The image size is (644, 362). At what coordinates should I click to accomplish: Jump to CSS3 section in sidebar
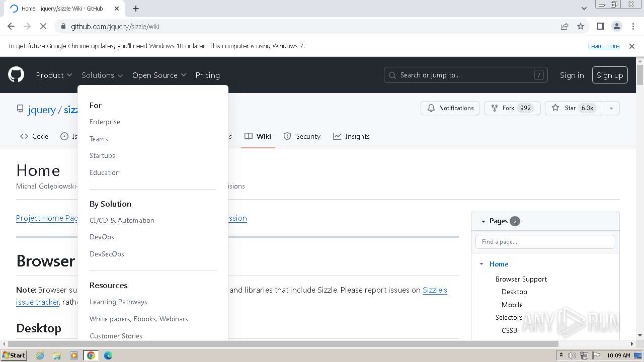coord(509,330)
